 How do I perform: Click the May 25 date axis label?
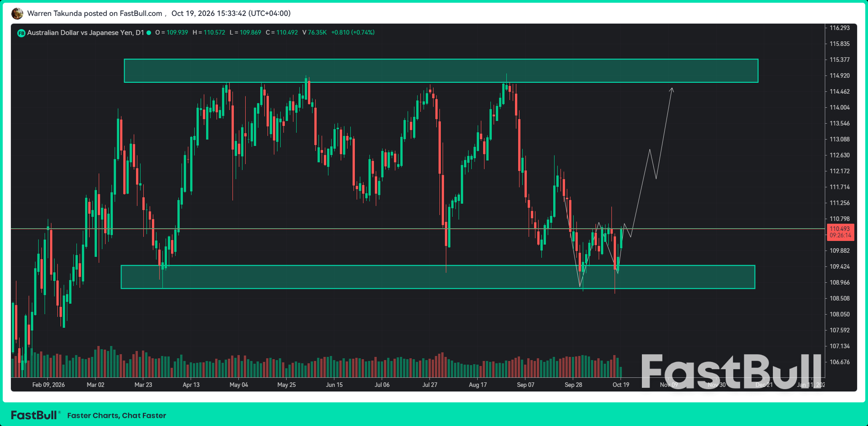[287, 385]
